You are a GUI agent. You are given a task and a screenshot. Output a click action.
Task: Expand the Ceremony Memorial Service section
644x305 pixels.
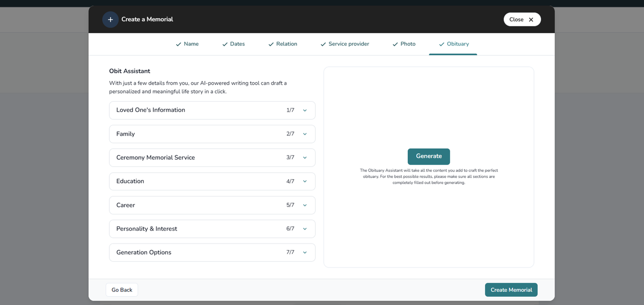tap(212, 158)
